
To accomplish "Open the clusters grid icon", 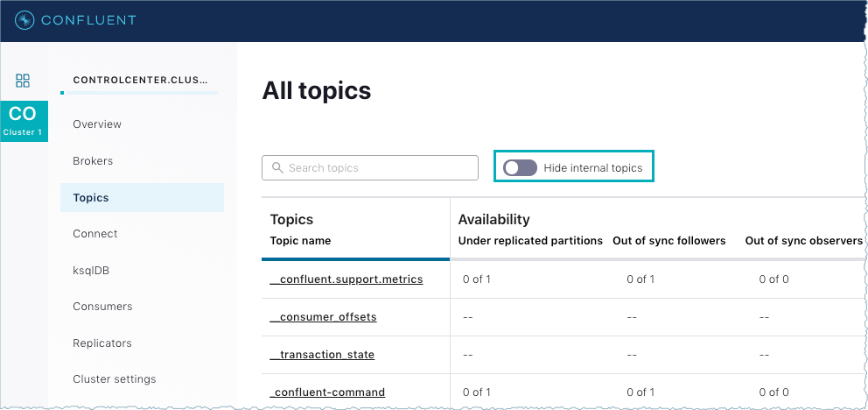I will coord(23,81).
